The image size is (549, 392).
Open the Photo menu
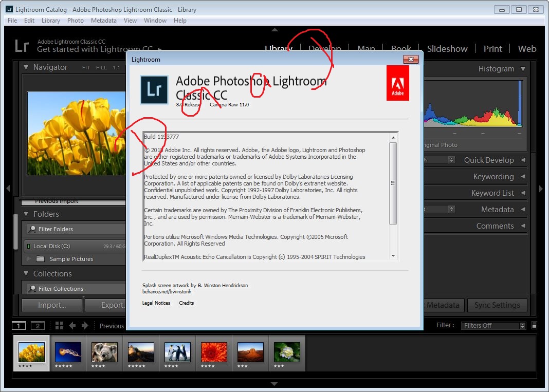pyautogui.click(x=75, y=21)
